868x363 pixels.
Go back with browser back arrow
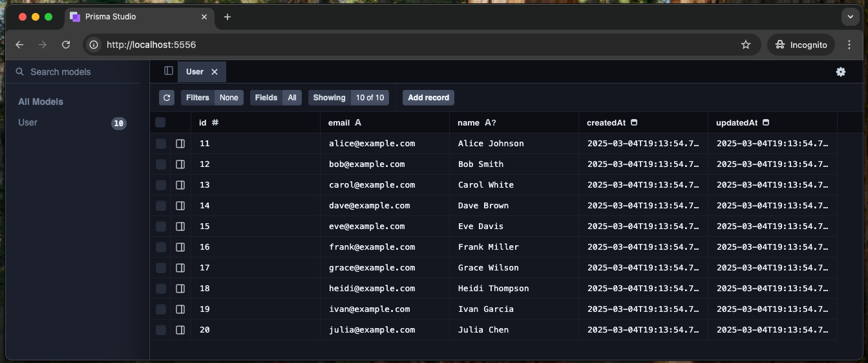click(19, 45)
